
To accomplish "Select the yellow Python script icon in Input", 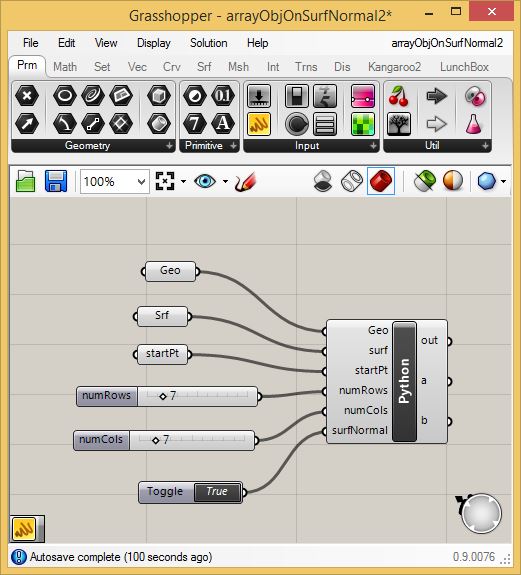I will click(x=259, y=124).
